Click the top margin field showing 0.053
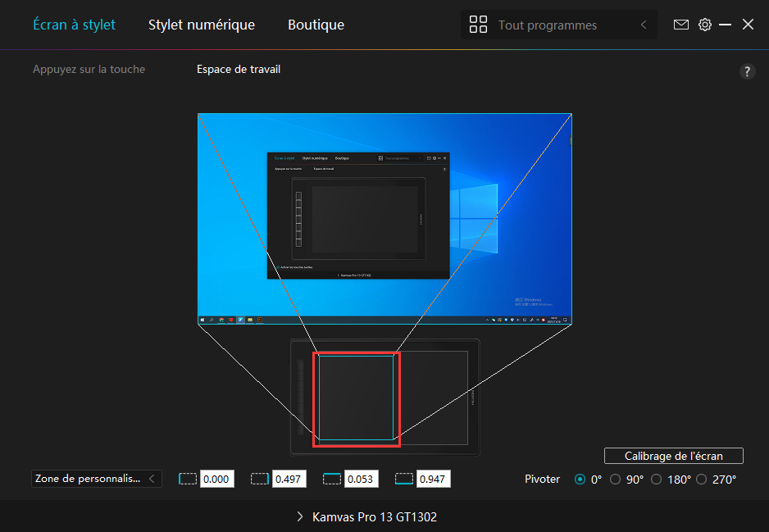 [361, 479]
